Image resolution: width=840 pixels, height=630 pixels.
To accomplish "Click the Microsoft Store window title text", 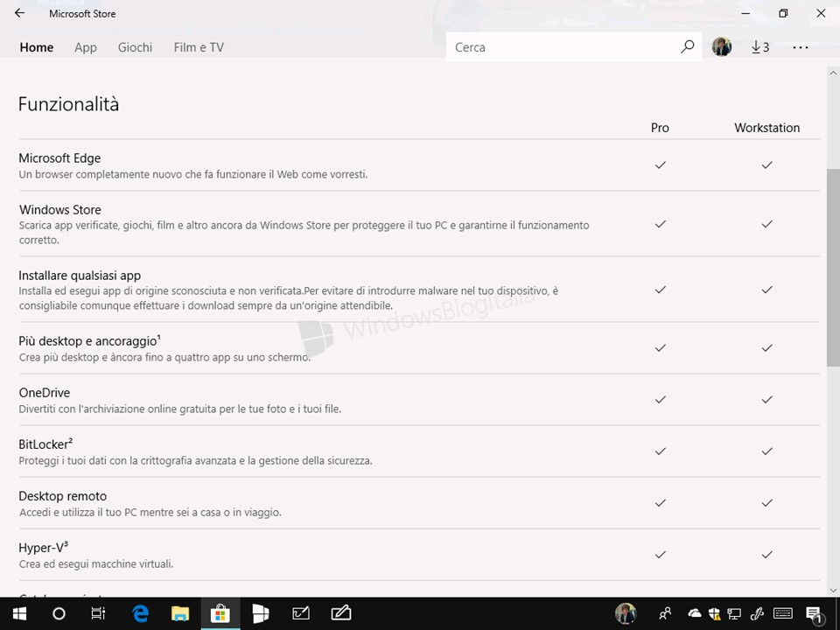I will tap(82, 14).
